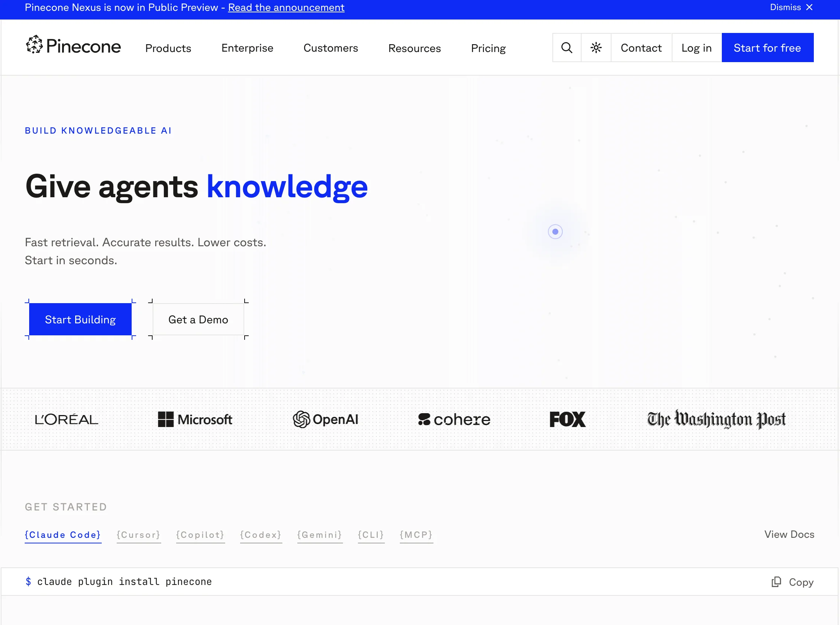
Task: Click the OpenAI logo
Action: click(x=325, y=419)
